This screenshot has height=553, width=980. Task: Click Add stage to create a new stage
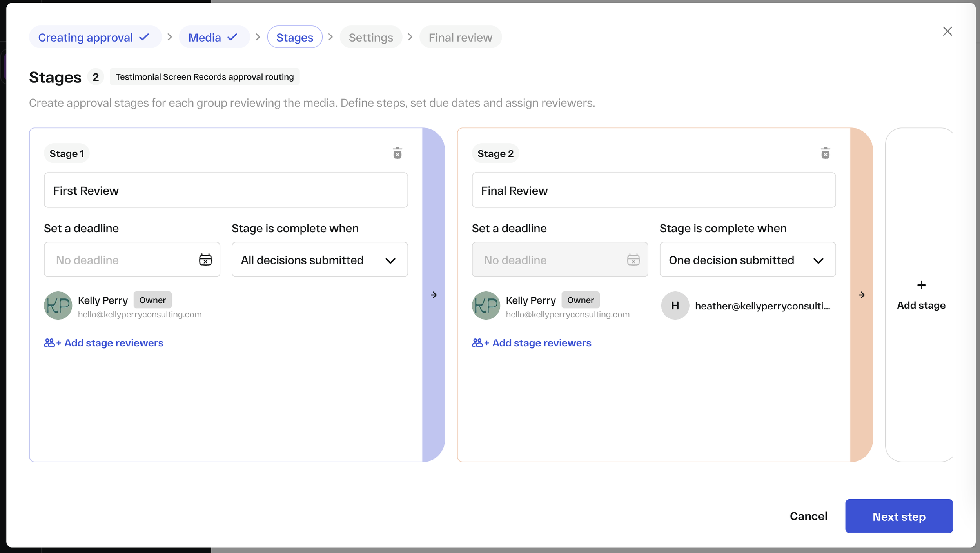[x=921, y=295]
